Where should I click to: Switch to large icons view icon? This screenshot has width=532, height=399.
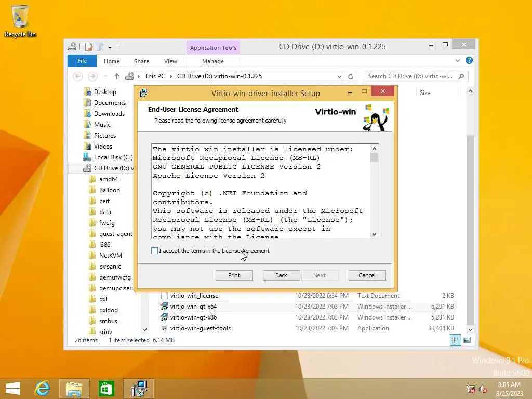[467, 340]
